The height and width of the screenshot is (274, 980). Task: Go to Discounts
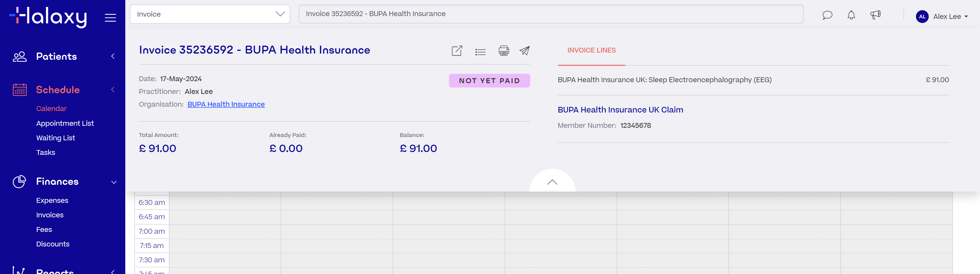[53, 244]
